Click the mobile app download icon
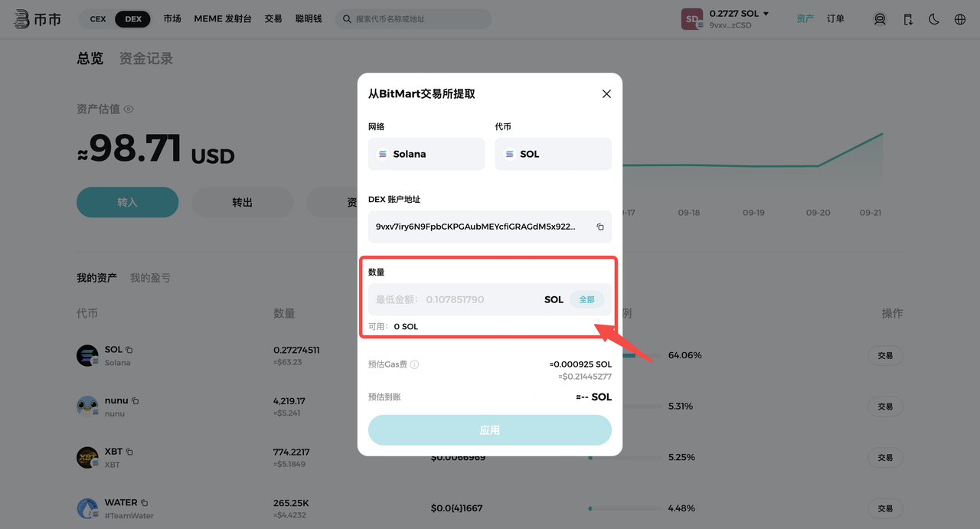 pos(908,19)
